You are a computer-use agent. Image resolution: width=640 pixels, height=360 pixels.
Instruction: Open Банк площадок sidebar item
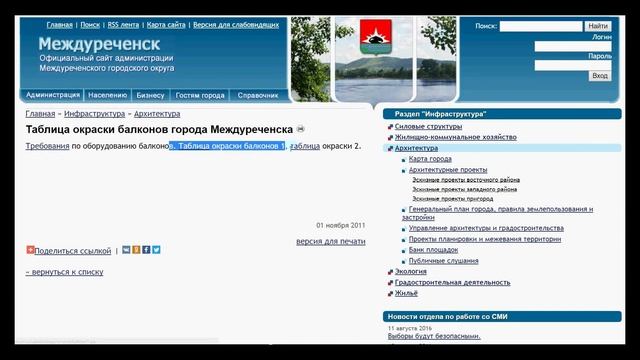coord(433,250)
